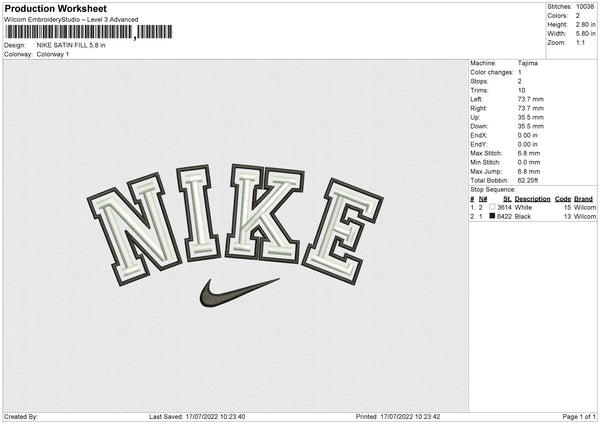Click the 'White' description in stop sequence

(523, 207)
